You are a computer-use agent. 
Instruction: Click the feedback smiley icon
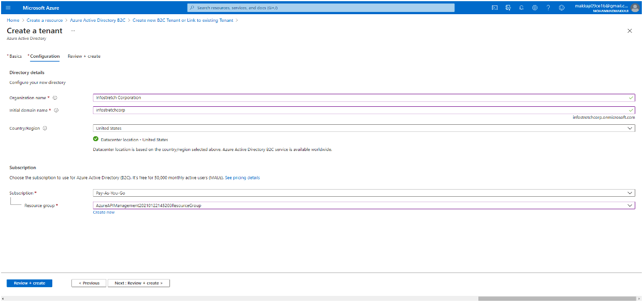coord(562,8)
